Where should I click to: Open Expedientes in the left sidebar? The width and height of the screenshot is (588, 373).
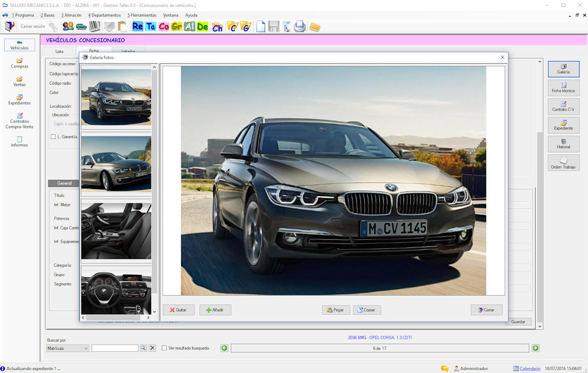point(20,100)
